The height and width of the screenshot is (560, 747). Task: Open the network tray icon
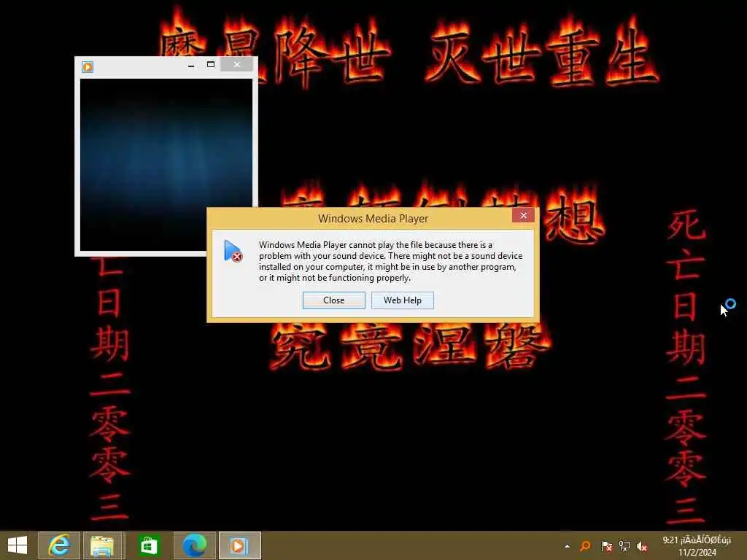624,546
